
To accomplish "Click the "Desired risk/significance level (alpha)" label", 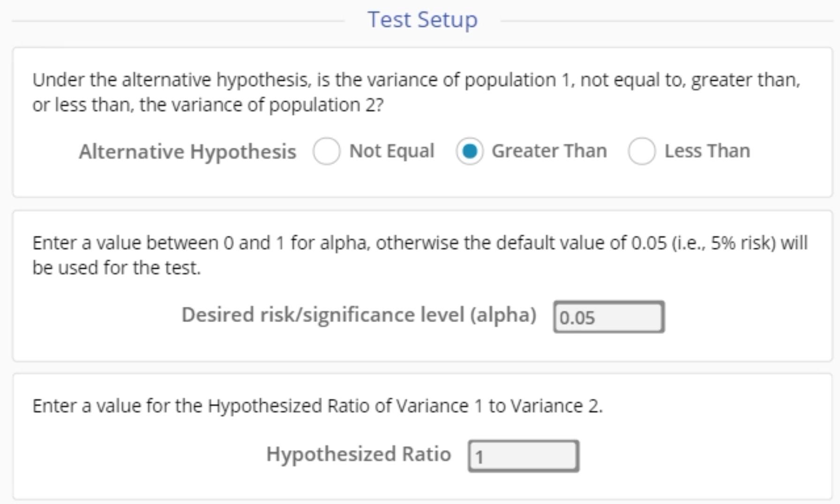I will [359, 315].
